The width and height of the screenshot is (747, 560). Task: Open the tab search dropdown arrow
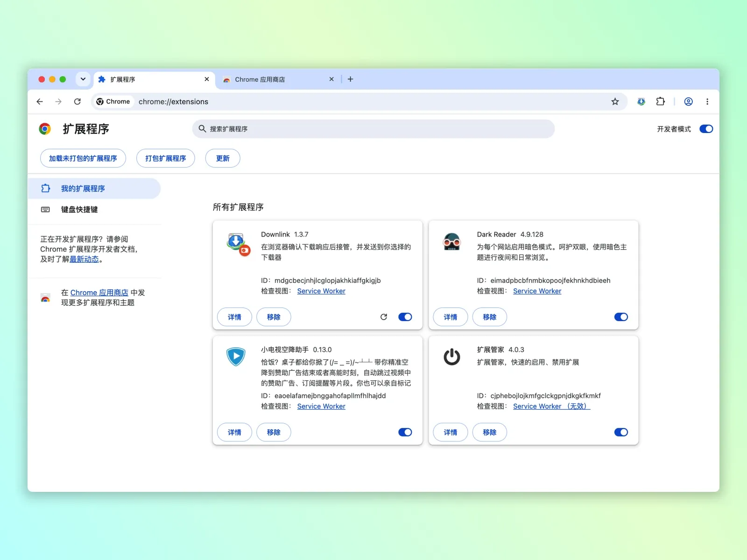point(83,79)
